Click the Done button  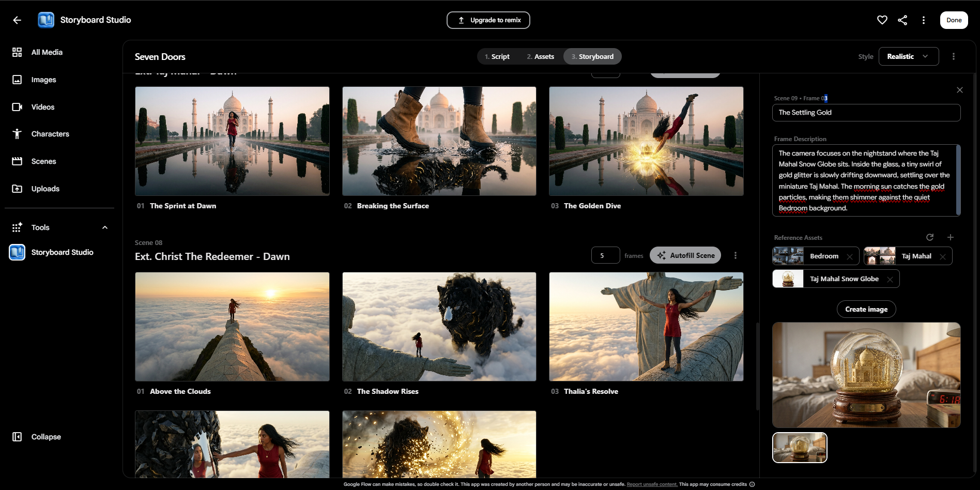pyautogui.click(x=954, y=20)
